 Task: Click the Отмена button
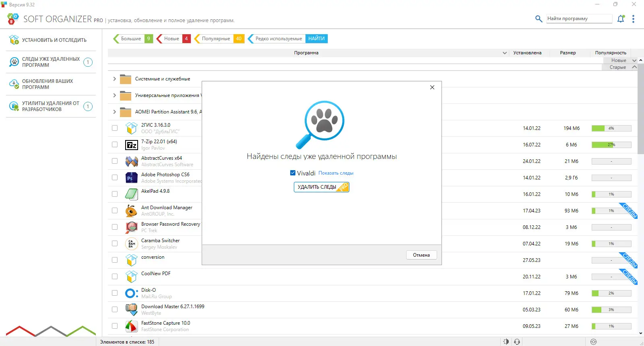click(x=421, y=255)
